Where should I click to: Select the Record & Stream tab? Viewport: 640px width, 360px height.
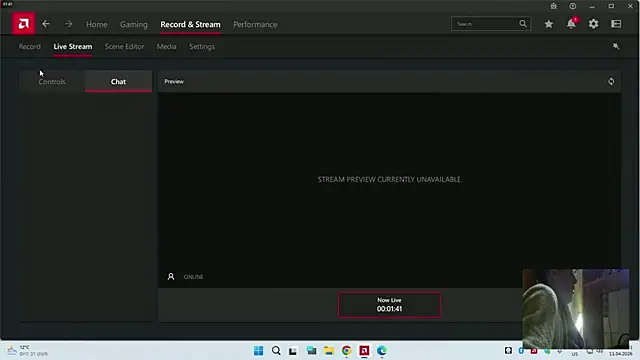(190, 24)
